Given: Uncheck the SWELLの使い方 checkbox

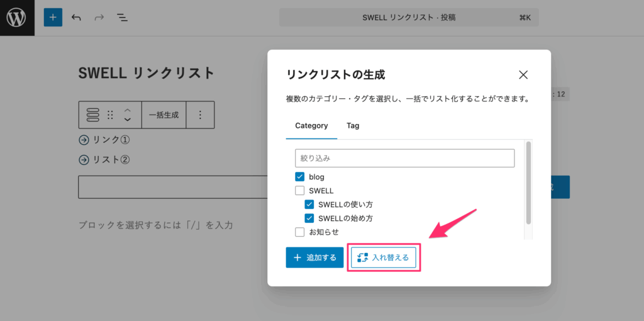Looking at the screenshot, I should click(x=309, y=205).
